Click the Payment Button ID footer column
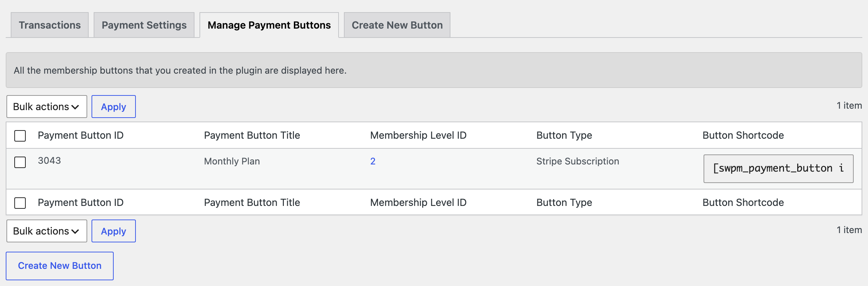Image resolution: width=868 pixels, height=286 pixels. click(x=81, y=202)
